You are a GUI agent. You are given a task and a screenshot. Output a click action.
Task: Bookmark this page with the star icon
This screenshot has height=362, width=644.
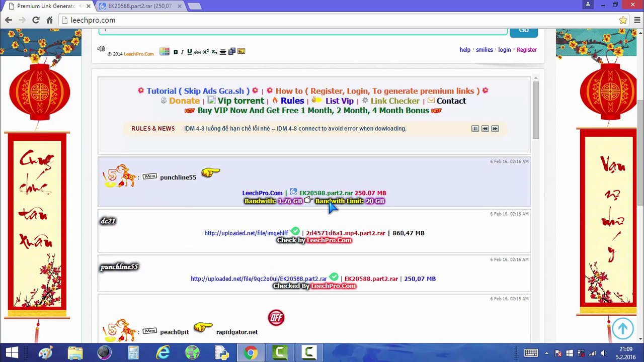click(x=623, y=20)
